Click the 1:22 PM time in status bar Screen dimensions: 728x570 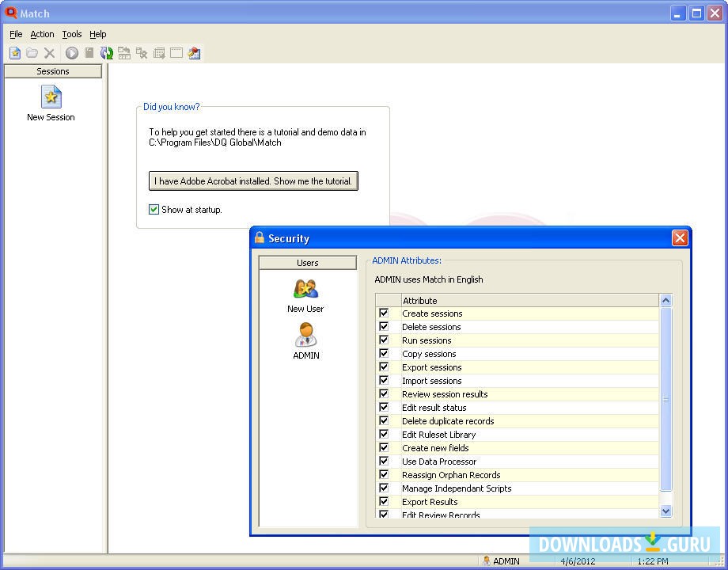tap(652, 561)
